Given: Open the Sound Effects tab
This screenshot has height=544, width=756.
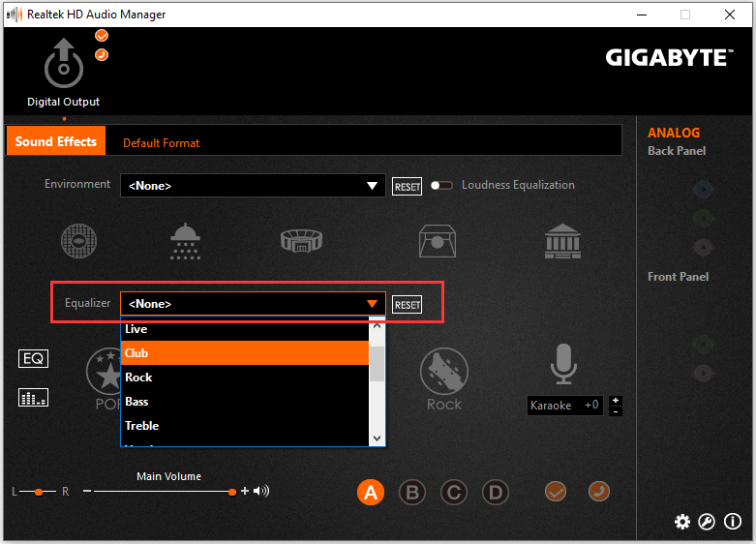Looking at the screenshot, I should pos(56,142).
